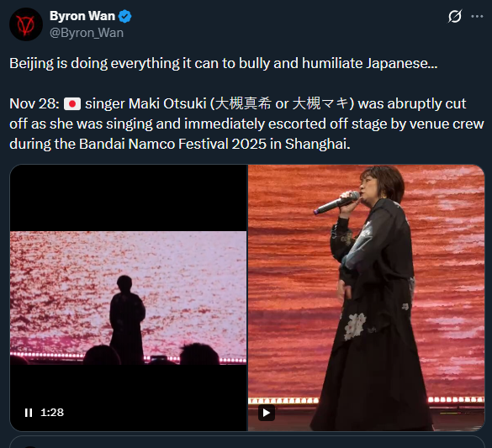Screen dimensions: 492x448
Task: Play the right video of the singer
Action: pos(267,413)
